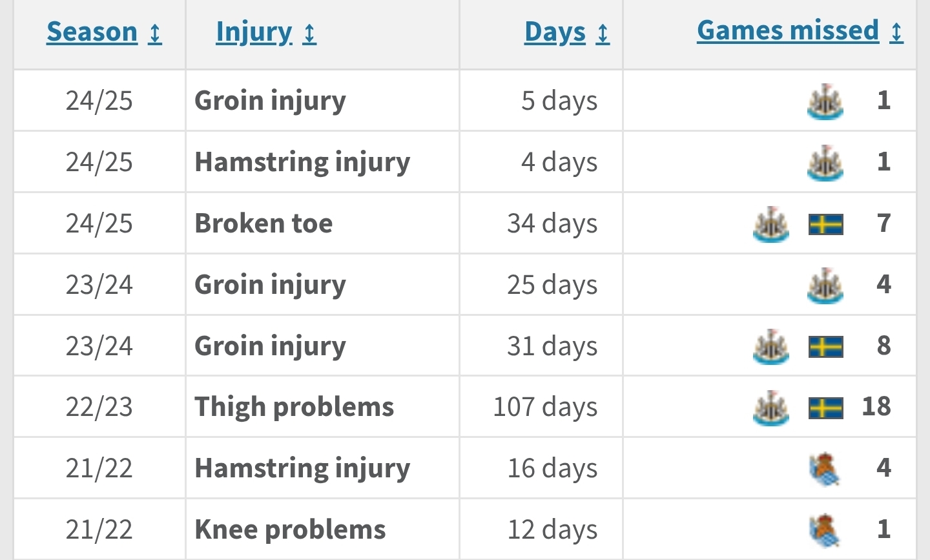Click the sort arrow beside Injury
Screen dimensions: 930x560
coord(310,33)
